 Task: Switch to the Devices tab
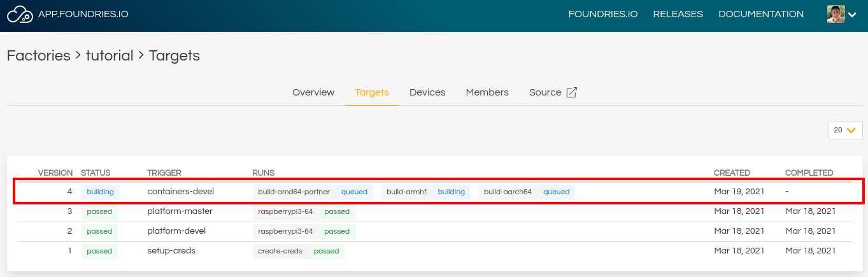(427, 92)
